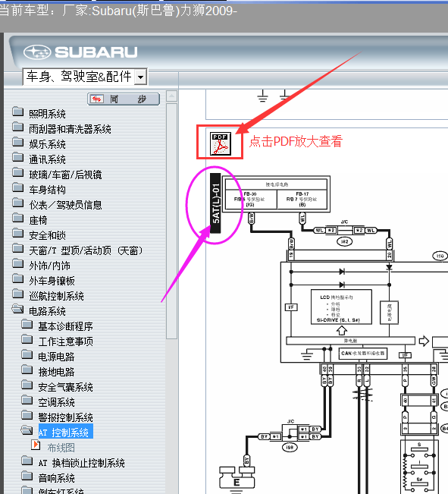Select the 车身结构 tree label
This screenshot has height=494, width=448.
(47, 190)
